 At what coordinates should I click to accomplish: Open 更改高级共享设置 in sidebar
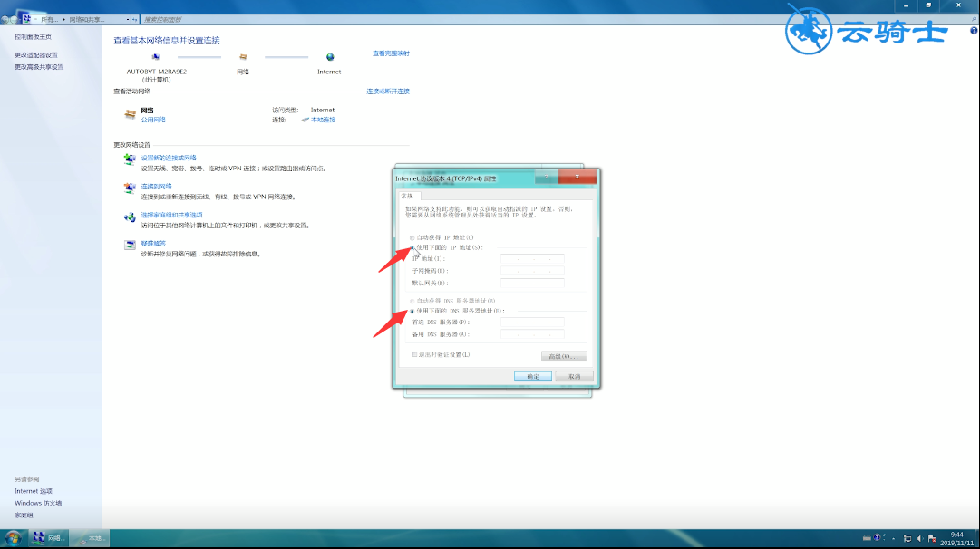[39, 67]
